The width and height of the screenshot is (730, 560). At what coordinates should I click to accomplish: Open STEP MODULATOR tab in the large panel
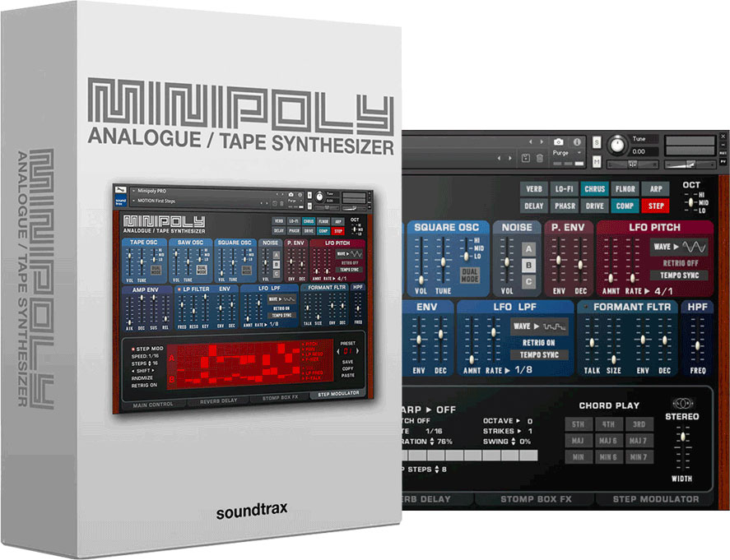pyautogui.click(x=655, y=498)
